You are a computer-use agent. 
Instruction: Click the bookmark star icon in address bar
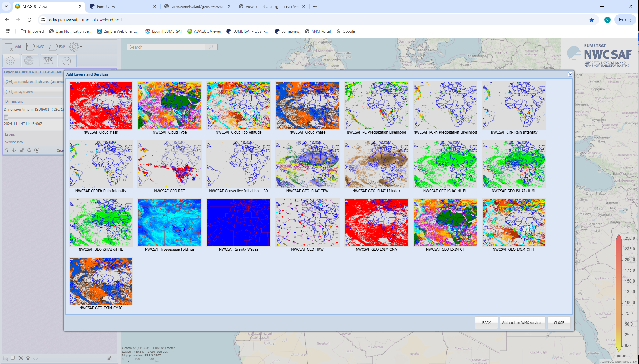tap(592, 20)
